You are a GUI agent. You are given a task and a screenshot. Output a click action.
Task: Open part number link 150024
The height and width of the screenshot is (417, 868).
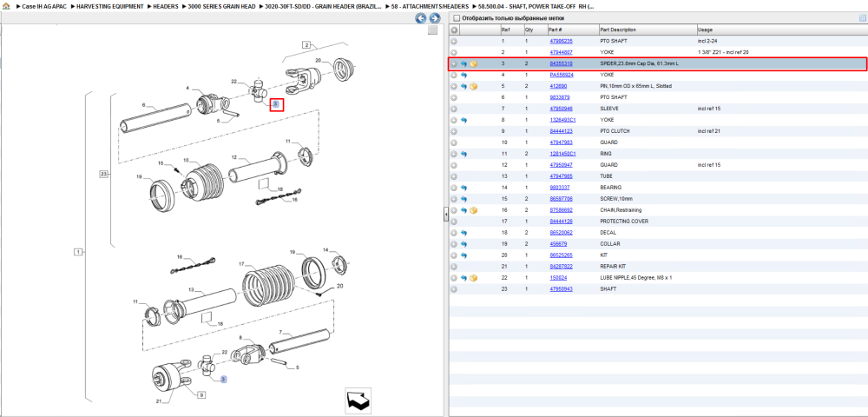coord(557,278)
